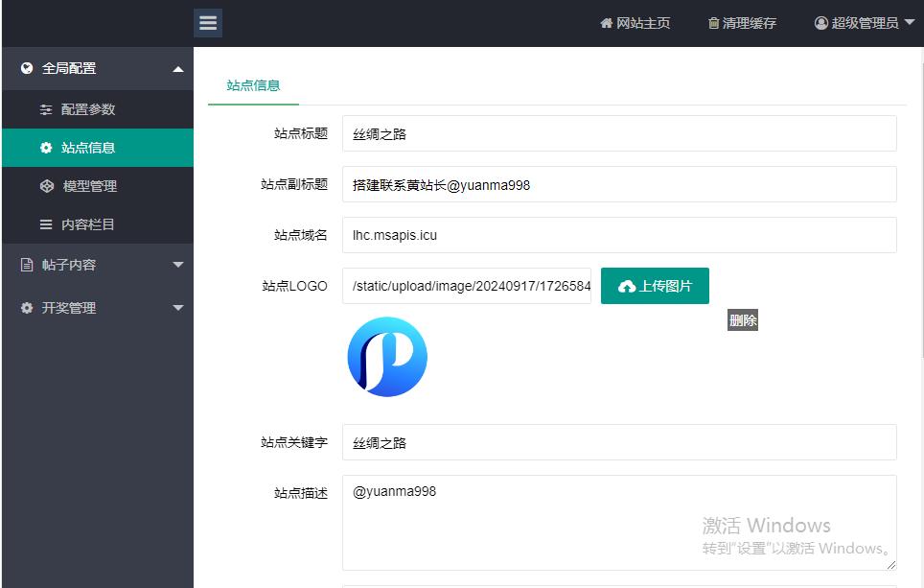924x588 pixels.
Task: Click the 站点域名 input field
Action: pyautogui.click(x=619, y=235)
